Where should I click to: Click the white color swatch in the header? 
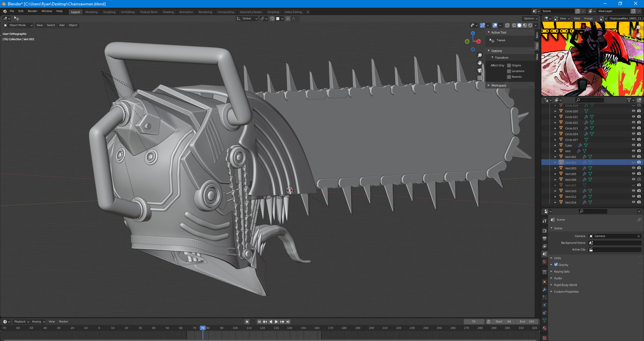278,18
